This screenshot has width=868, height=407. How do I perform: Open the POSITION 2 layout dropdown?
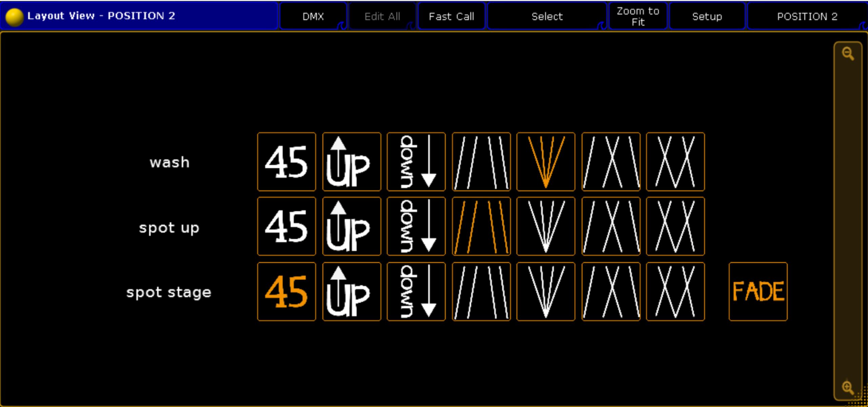pos(807,16)
